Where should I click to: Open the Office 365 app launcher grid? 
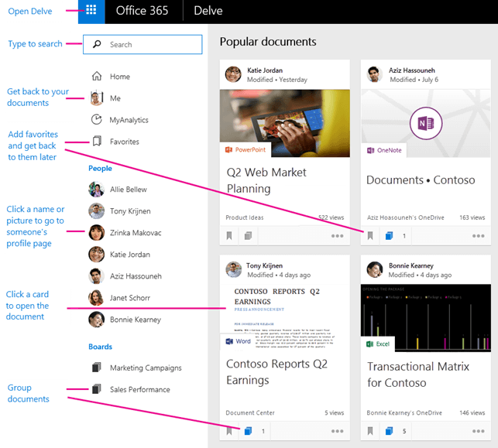click(91, 11)
